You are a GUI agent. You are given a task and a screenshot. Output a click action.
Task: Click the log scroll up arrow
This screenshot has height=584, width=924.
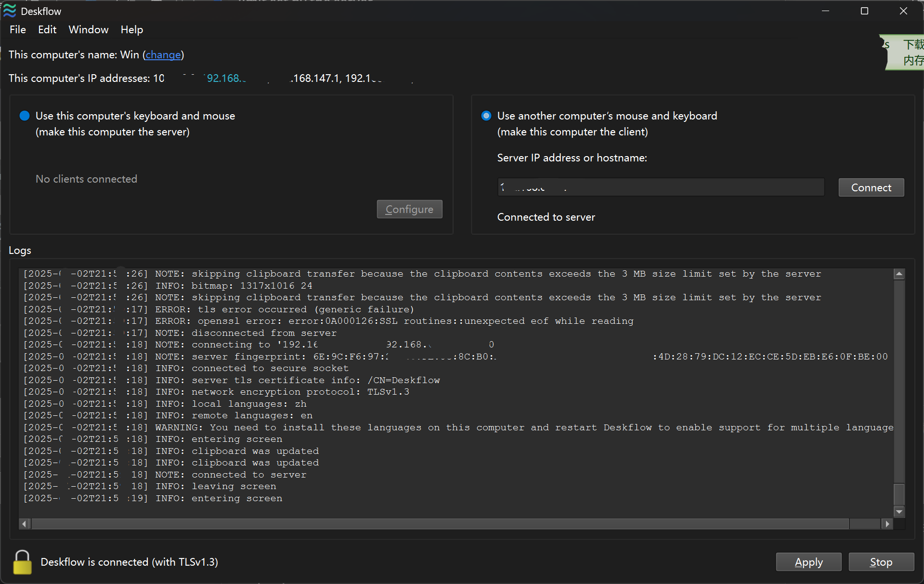899,274
